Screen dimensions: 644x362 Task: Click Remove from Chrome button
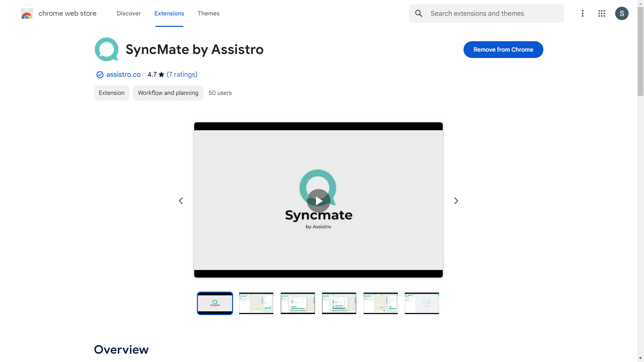[503, 50]
